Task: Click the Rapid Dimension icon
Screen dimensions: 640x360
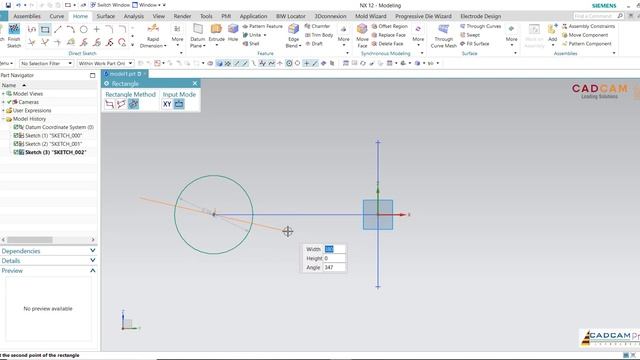Action: pyautogui.click(x=153, y=29)
